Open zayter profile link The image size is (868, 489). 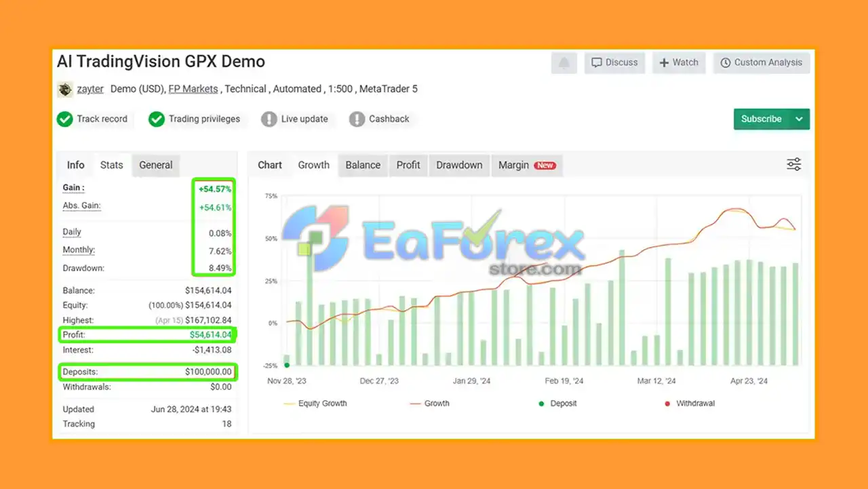90,89
